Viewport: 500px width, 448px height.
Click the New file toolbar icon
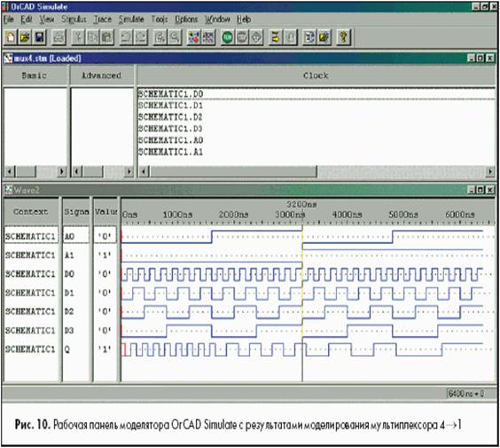11,37
